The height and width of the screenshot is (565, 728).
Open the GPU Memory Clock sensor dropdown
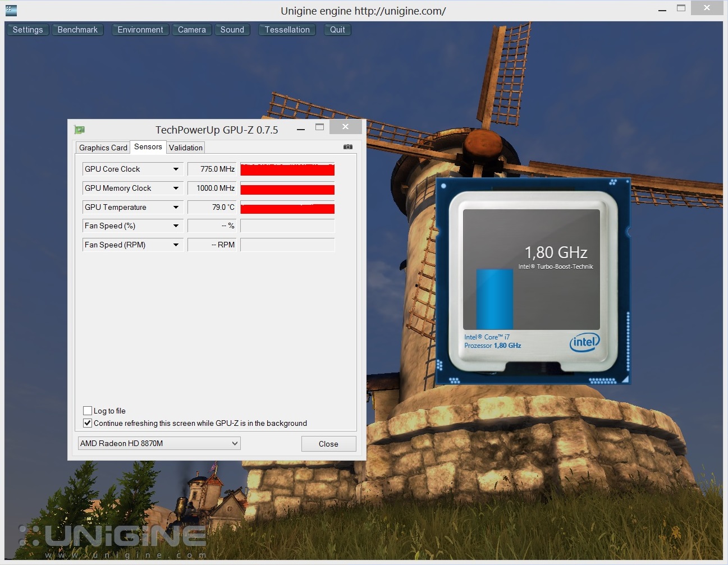pyautogui.click(x=176, y=188)
